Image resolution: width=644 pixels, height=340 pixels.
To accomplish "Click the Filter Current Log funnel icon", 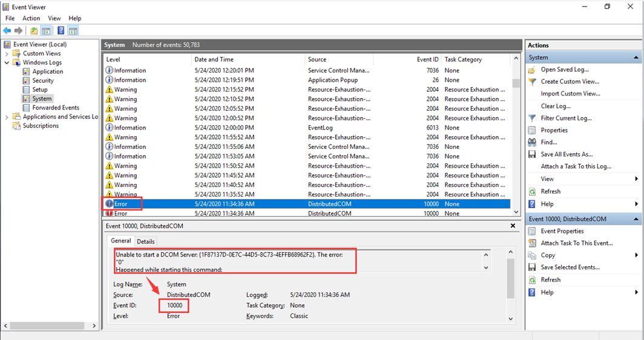I will coord(532,118).
